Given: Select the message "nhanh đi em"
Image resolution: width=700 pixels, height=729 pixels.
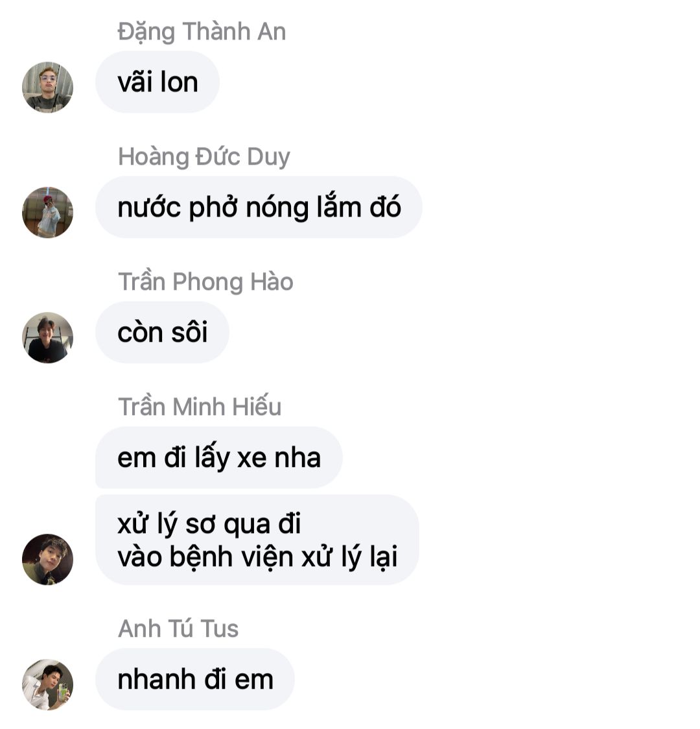Looking at the screenshot, I should click(195, 679).
